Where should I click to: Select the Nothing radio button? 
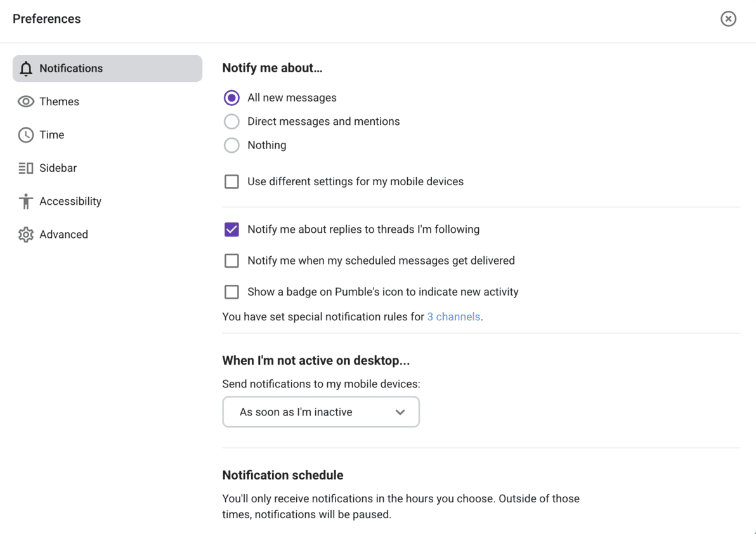tap(231, 145)
